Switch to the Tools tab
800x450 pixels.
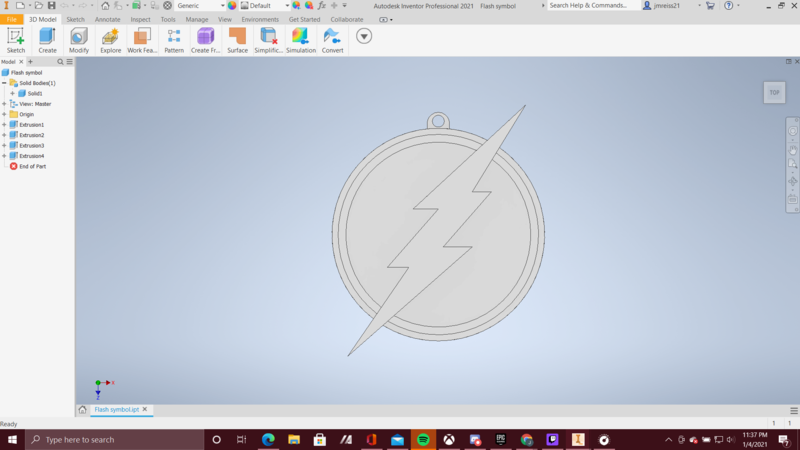(168, 19)
